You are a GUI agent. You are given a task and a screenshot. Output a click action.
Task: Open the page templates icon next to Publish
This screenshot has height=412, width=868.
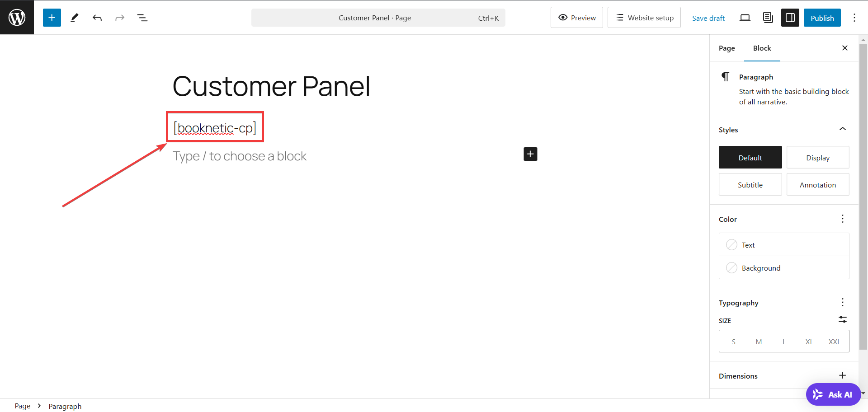[x=768, y=18]
